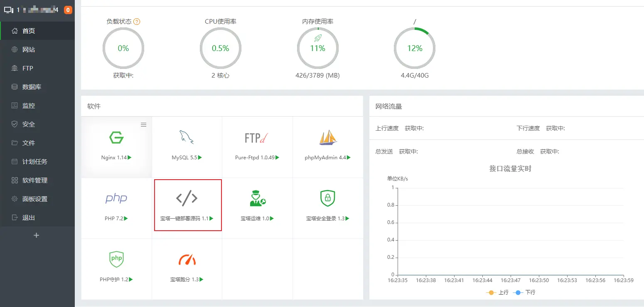Viewport: 644px width, 307px height.
Task: Open the 宝塔安全登录 shield icon
Action: click(328, 198)
